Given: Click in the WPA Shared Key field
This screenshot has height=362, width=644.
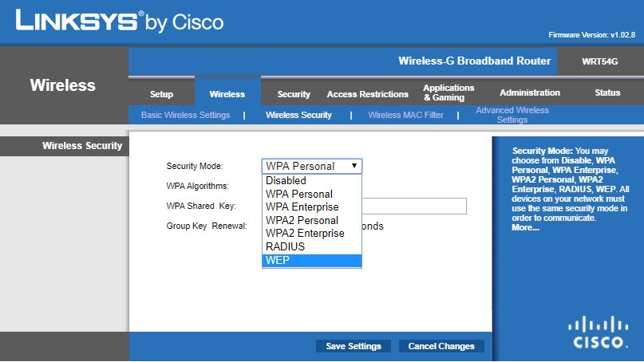Looking at the screenshot, I should 414,206.
